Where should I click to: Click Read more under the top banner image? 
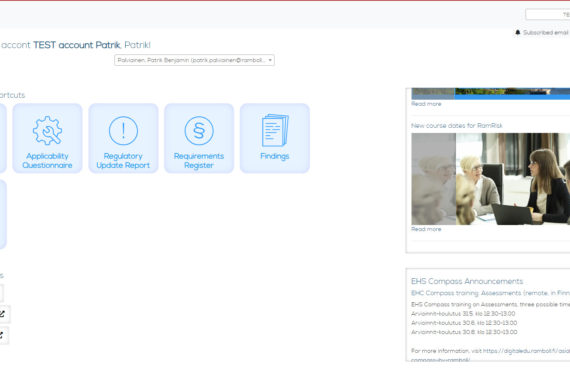[426, 104]
